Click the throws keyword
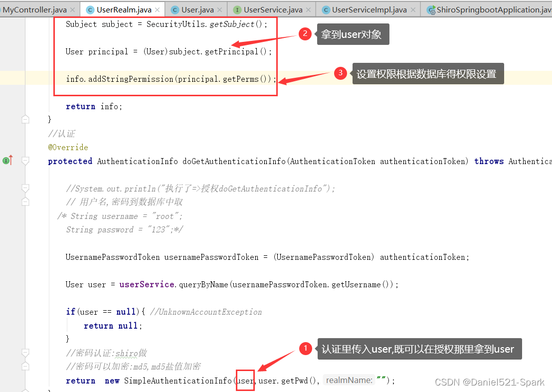The image size is (552, 392). pos(489,161)
